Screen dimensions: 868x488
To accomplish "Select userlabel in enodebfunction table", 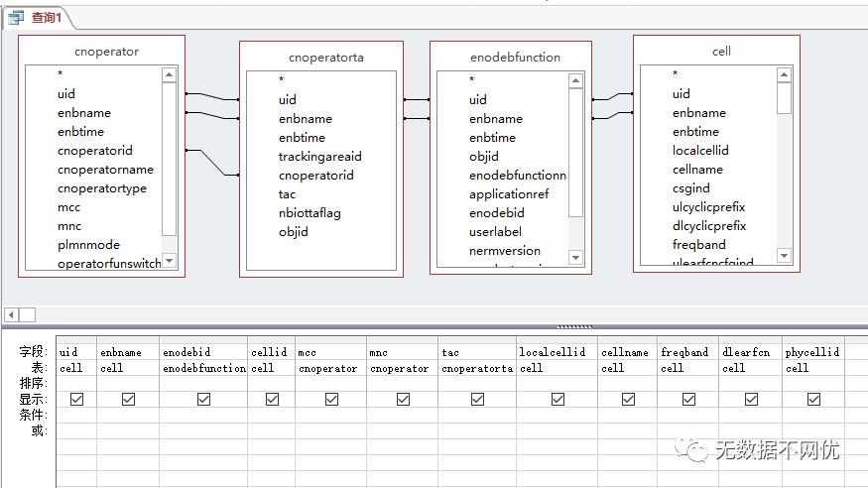I will tap(495, 232).
